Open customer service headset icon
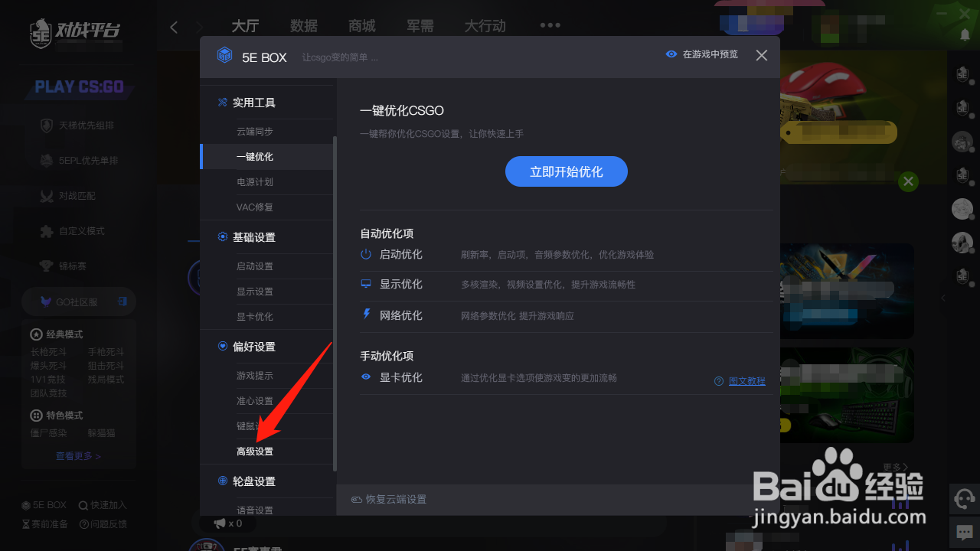980x551 pixels. (965, 499)
